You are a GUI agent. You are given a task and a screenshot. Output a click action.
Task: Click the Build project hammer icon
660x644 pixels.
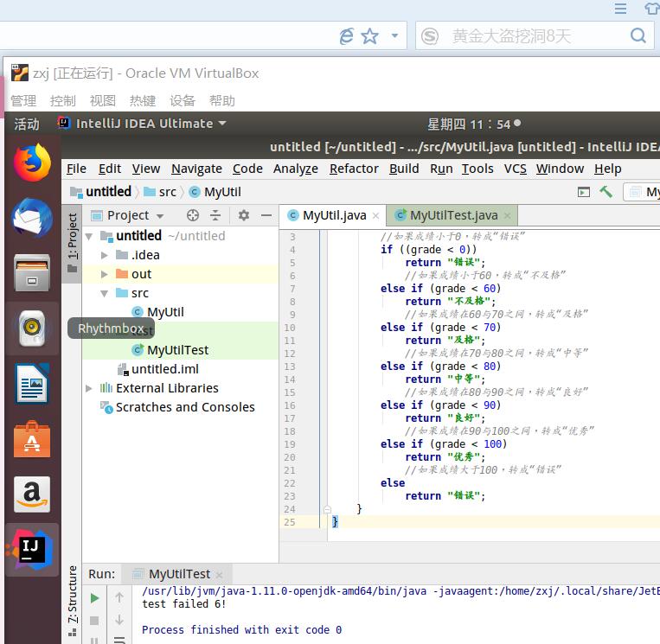[606, 192]
